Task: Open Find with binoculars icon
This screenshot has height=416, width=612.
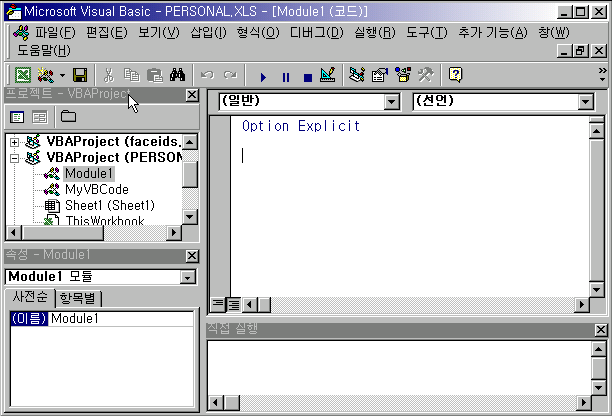Action: point(178,75)
